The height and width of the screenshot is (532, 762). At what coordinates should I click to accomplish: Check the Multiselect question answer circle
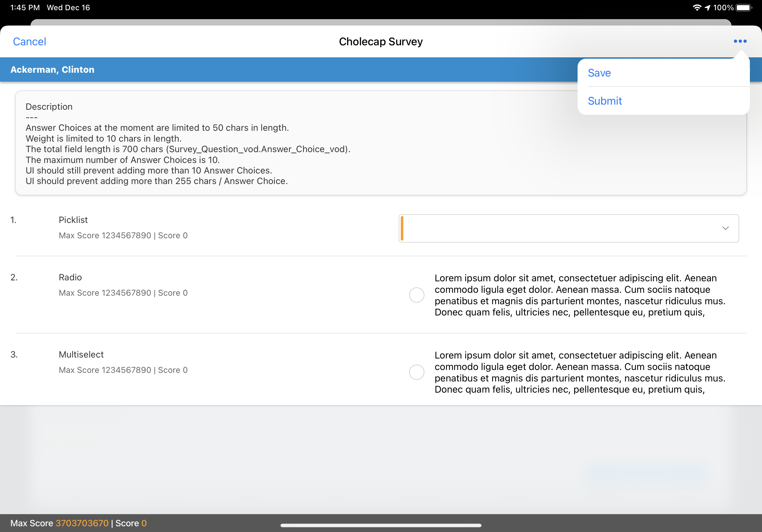point(416,372)
